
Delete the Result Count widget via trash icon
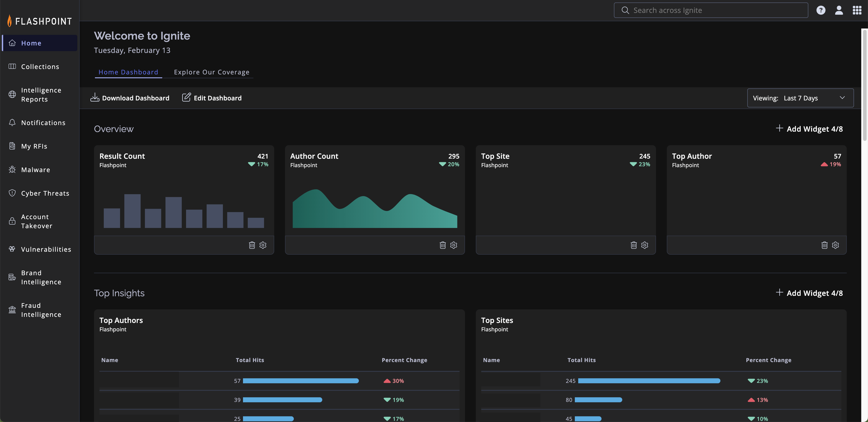[x=252, y=245]
